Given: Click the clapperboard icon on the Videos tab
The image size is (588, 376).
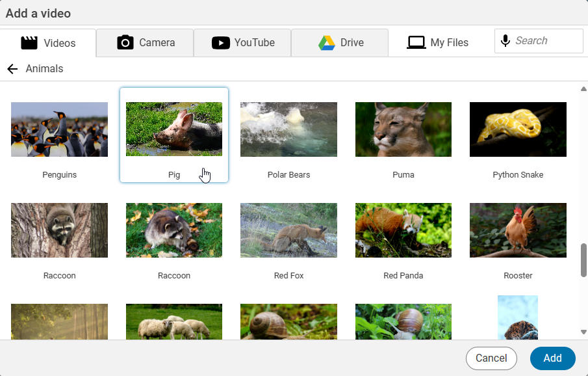Looking at the screenshot, I should tap(29, 43).
